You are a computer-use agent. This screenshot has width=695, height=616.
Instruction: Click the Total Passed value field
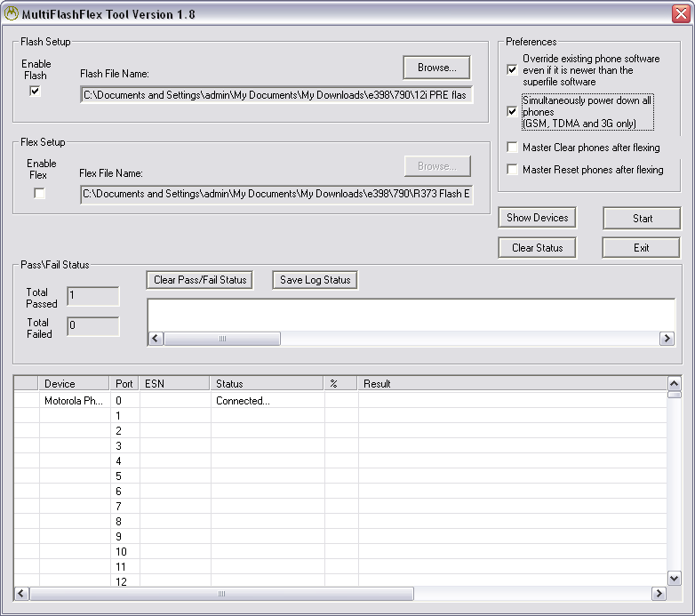pyautogui.click(x=93, y=296)
